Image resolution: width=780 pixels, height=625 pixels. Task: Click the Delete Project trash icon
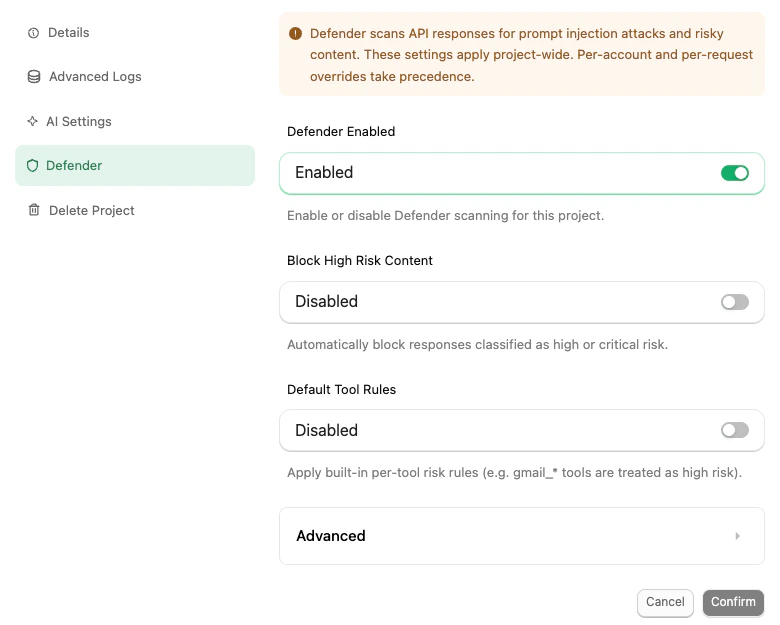[34, 210]
